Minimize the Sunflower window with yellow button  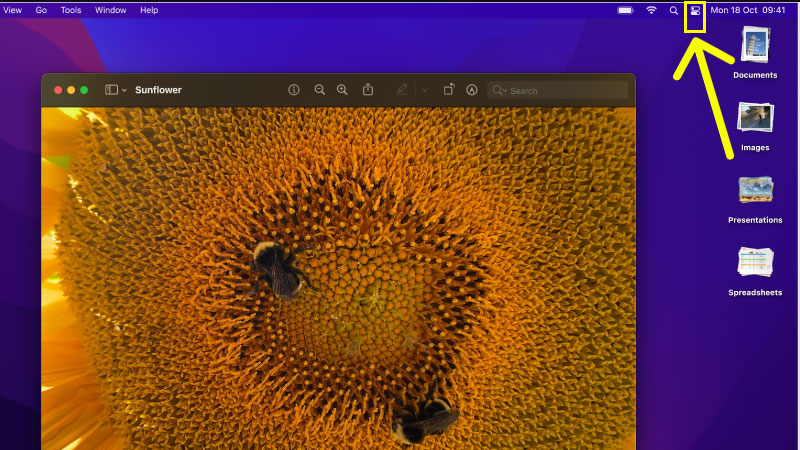coord(71,90)
